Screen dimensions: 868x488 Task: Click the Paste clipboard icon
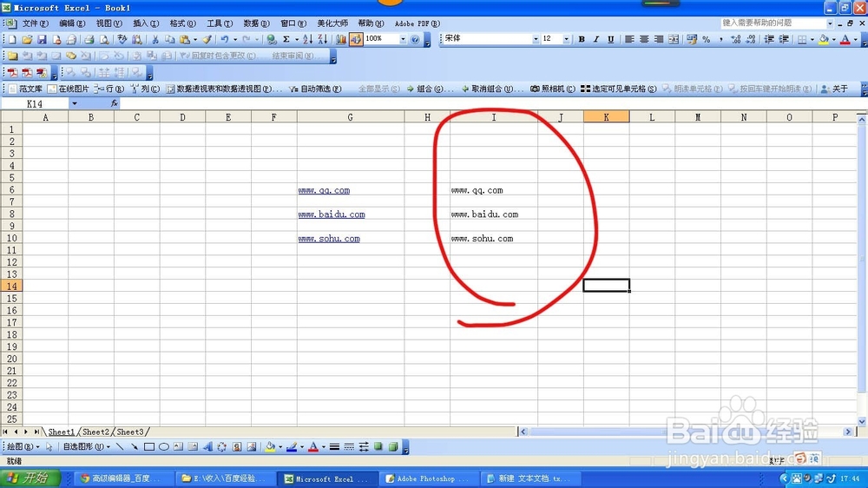[185, 39]
